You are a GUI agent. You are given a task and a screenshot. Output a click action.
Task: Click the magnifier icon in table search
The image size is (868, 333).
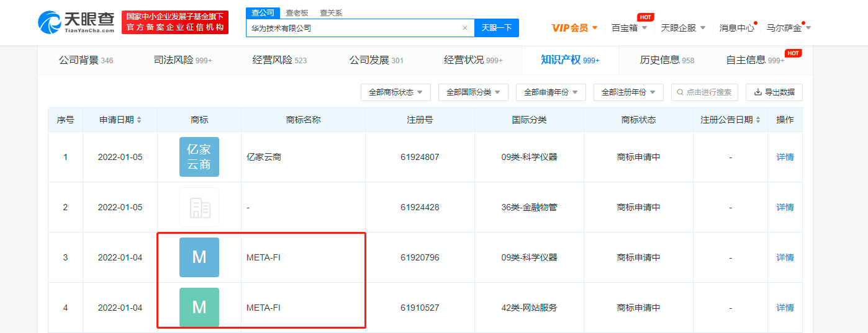click(x=681, y=92)
